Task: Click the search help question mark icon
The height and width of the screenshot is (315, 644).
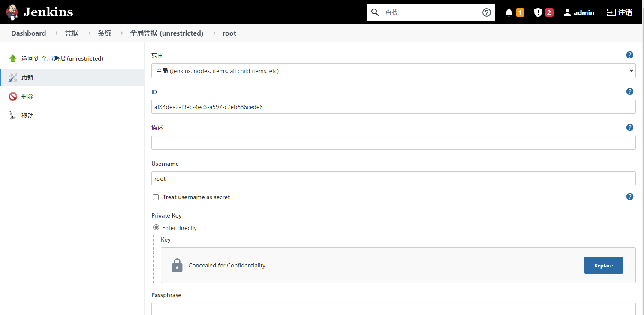Action: tap(487, 12)
